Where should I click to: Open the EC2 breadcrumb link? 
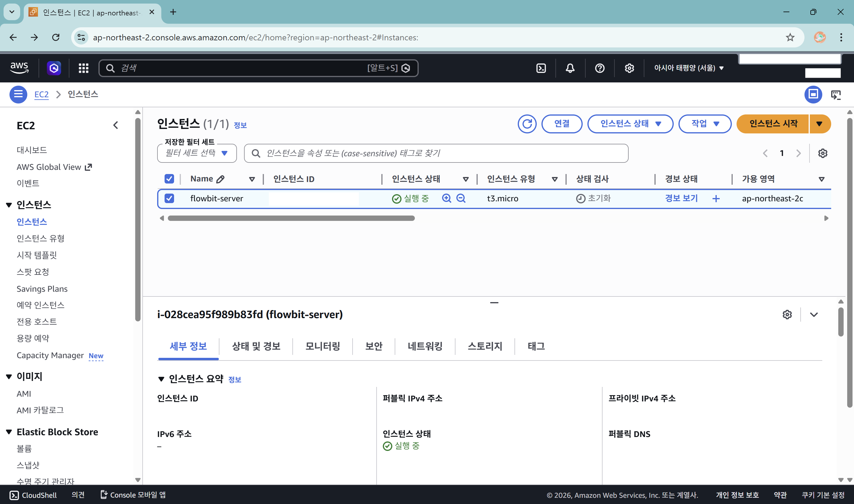coord(42,94)
